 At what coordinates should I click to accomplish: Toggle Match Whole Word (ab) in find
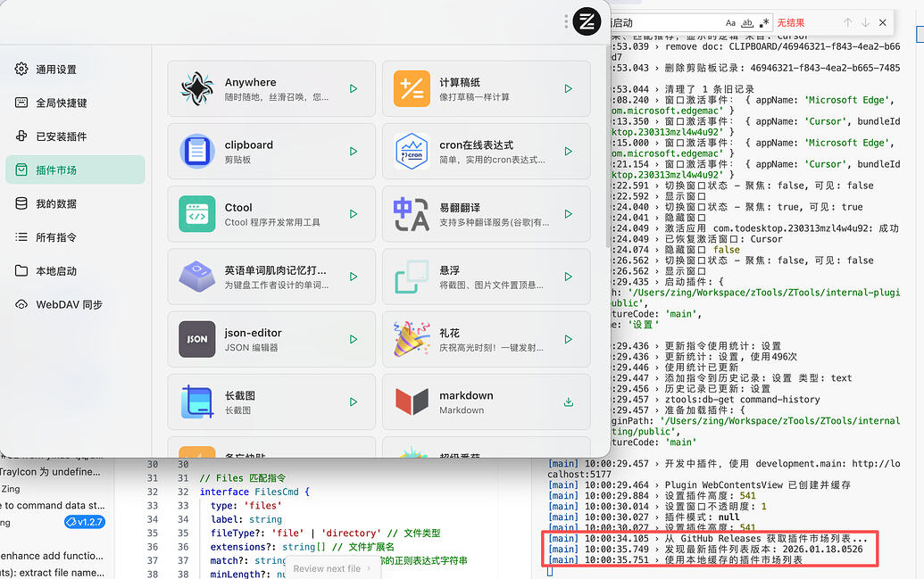pos(747,22)
